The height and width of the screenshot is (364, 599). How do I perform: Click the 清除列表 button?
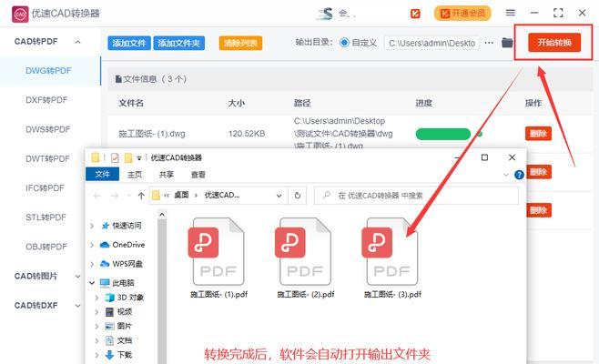(240, 43)
